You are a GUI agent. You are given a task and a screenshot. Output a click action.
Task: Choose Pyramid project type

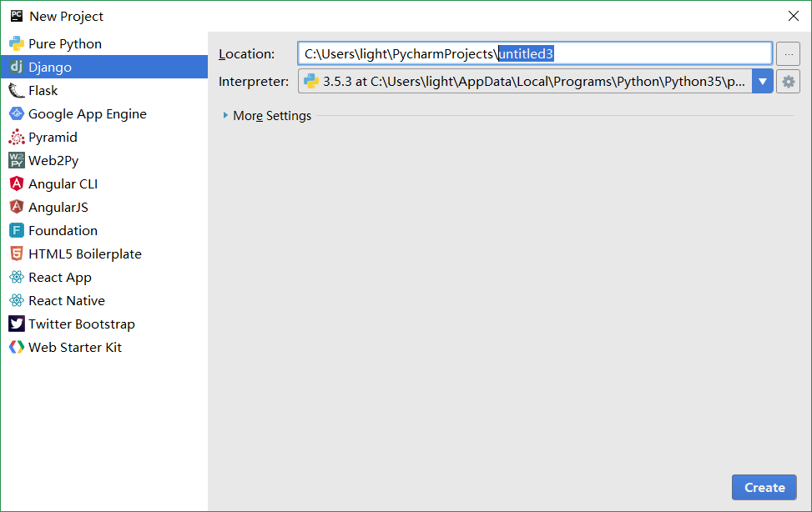point(53,138)
